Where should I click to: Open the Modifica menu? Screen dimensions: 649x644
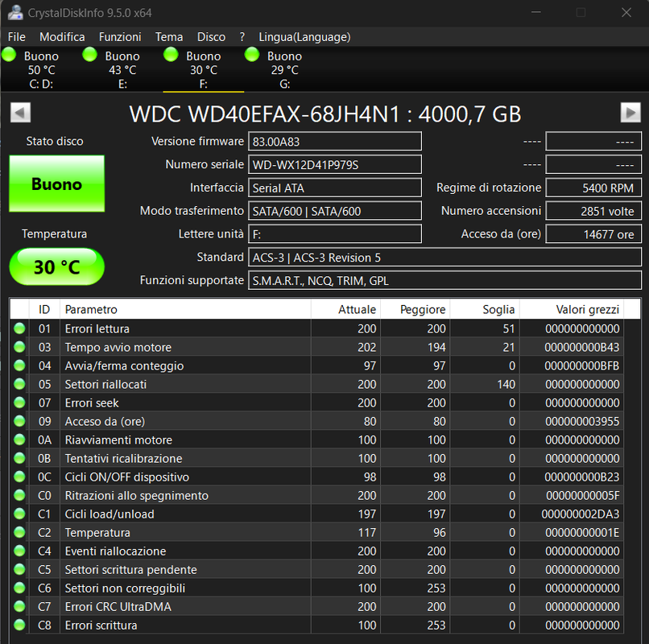click(62, 37)
